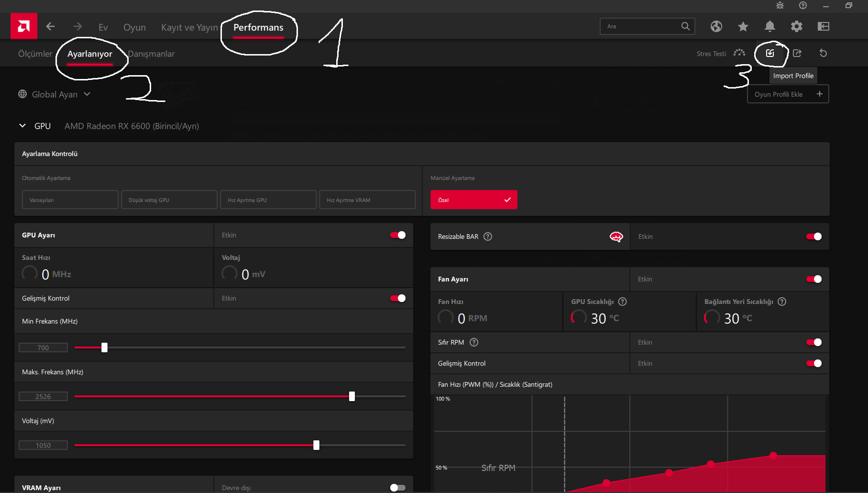Screen dimensions: 868x493
Task: Toggle the Fan Ayarı switch
Action: (x=814, y=279)
